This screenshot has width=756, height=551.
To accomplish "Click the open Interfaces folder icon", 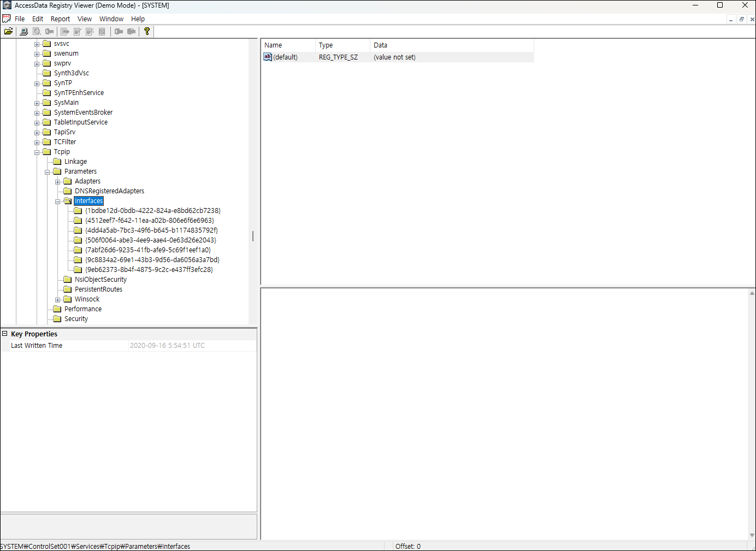I will click(x=68, y=201).
